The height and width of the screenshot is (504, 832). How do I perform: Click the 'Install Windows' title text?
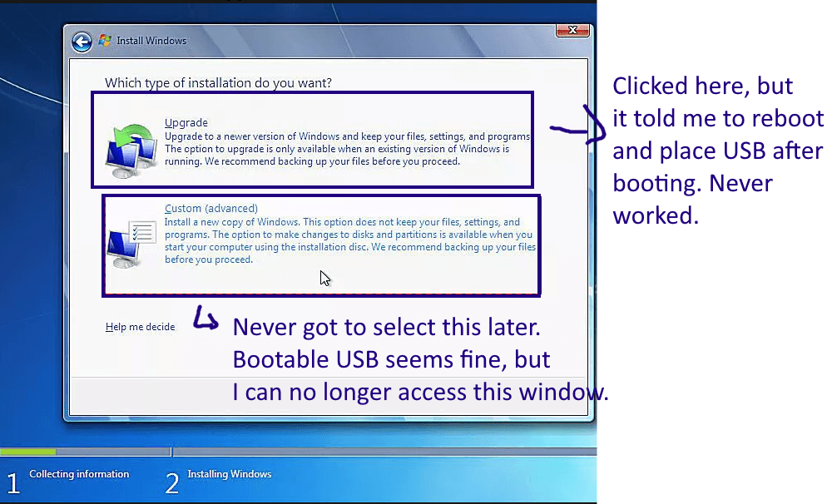[151, 41]
